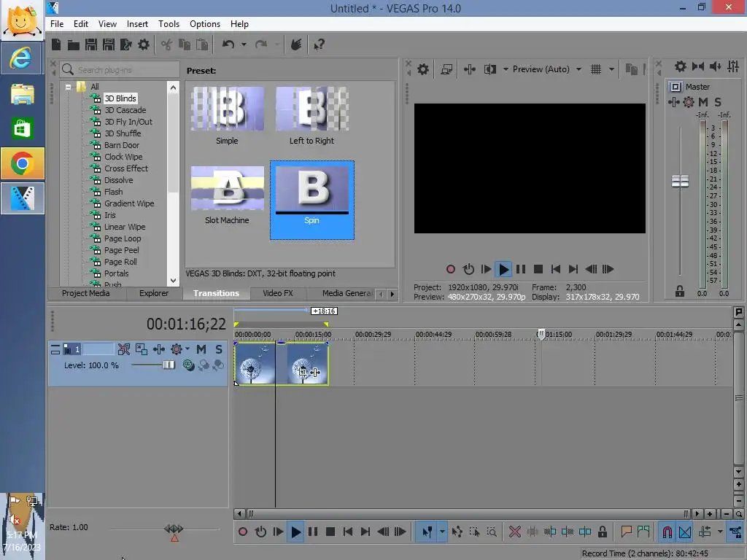Viewport: 747px width, 560px height.
Task: Click the red Delete X icon
Action: (x=514, y=532)
